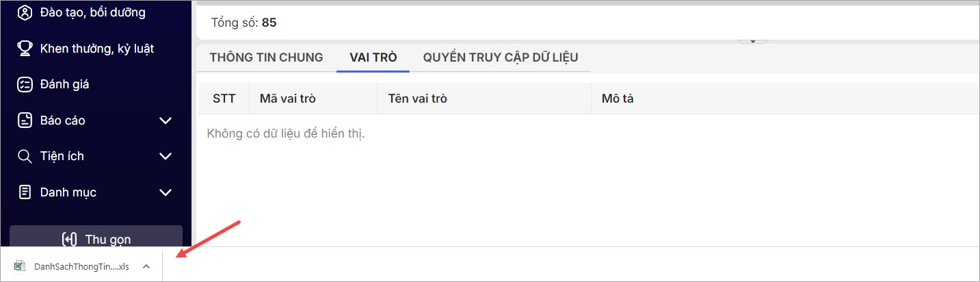Open the QUYỀN TRUY CẬP DỮ LIỆU tab
Screen dimensions: 980x282
[501, 57]
